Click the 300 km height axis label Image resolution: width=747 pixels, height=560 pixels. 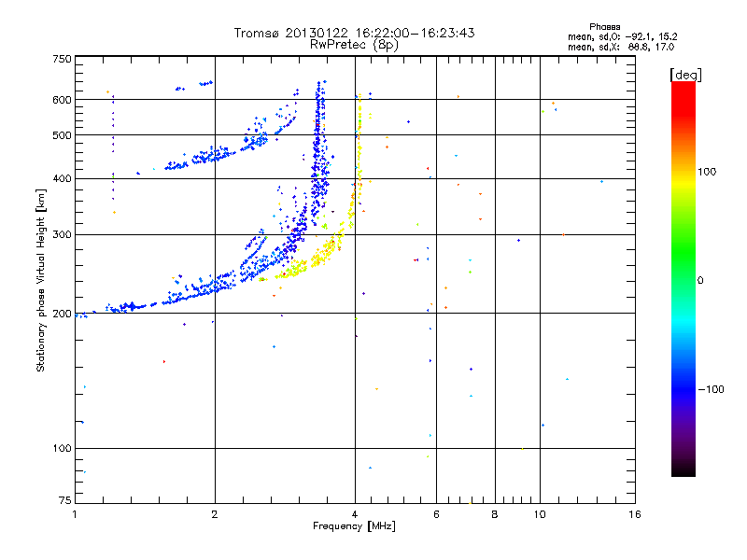[x=62, y=234]
